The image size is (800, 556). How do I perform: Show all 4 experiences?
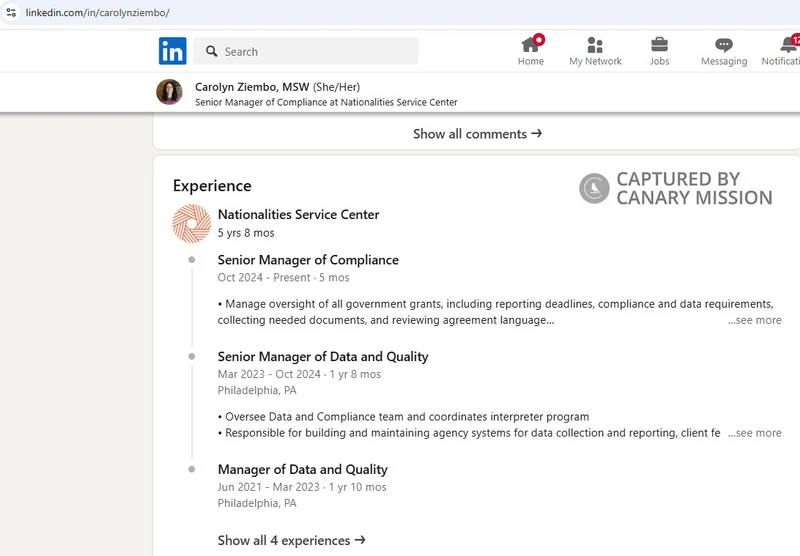tap(291, 540)
